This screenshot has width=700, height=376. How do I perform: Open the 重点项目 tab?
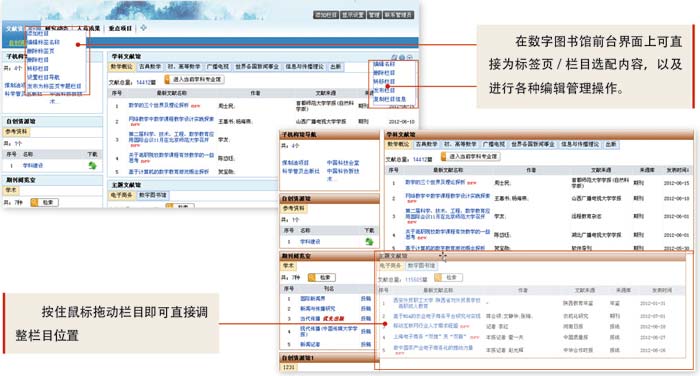pyautogui.click(x=121, y=28)
